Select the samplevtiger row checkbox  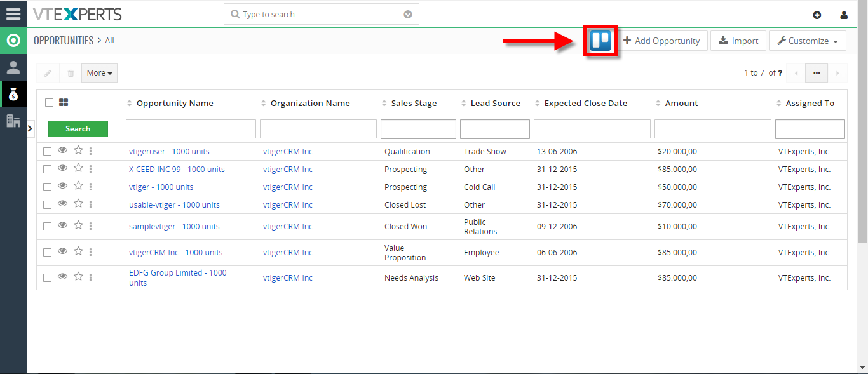pos(47,227)
